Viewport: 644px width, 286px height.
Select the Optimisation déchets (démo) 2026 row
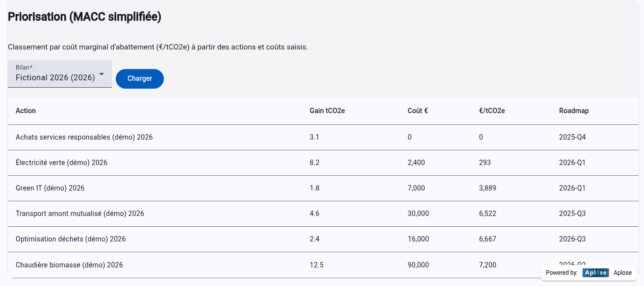click(x=71, y=239)
